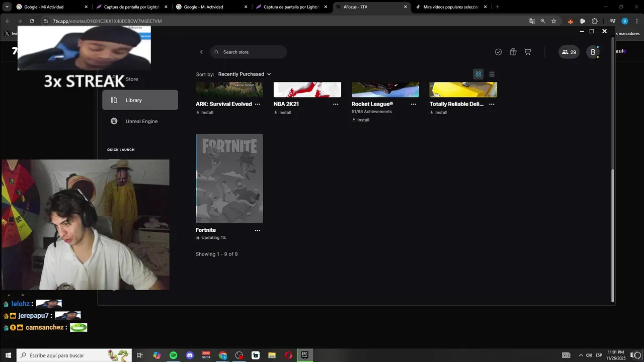
Task: Open File Explorer from the taskbar
Action: pos(272,355)
